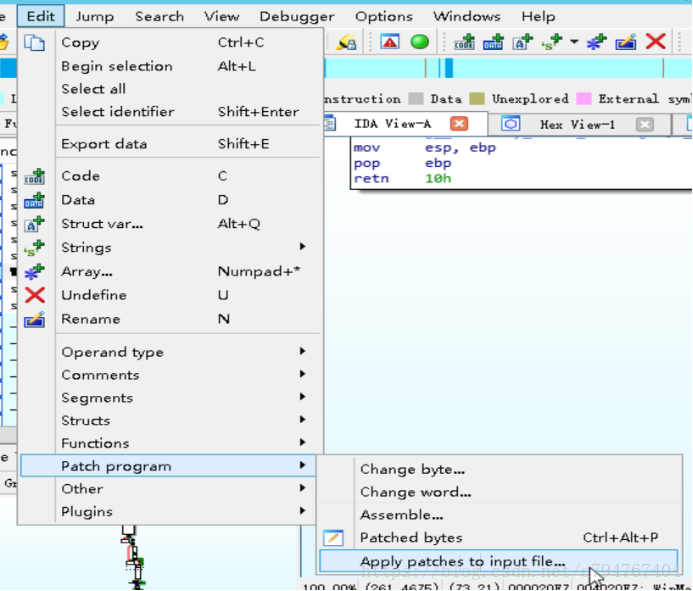Choose Change byte from Patch program submenu
Screen dimensions: 693x591
point(412,469)
